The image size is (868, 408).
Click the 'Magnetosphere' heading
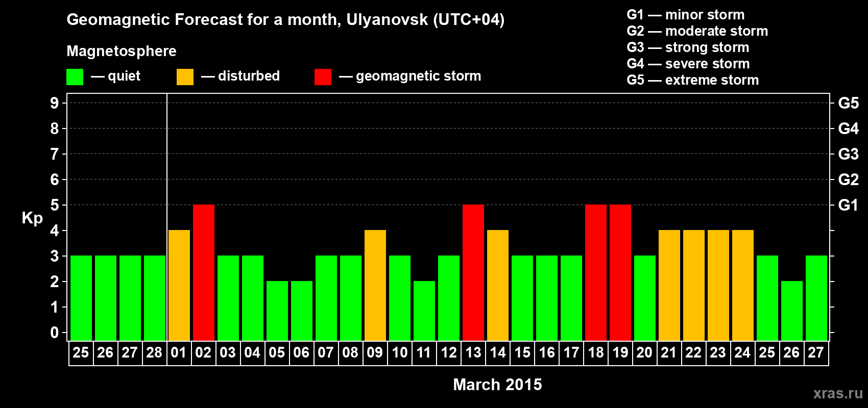pyautogui.click(x=122, y=52)
